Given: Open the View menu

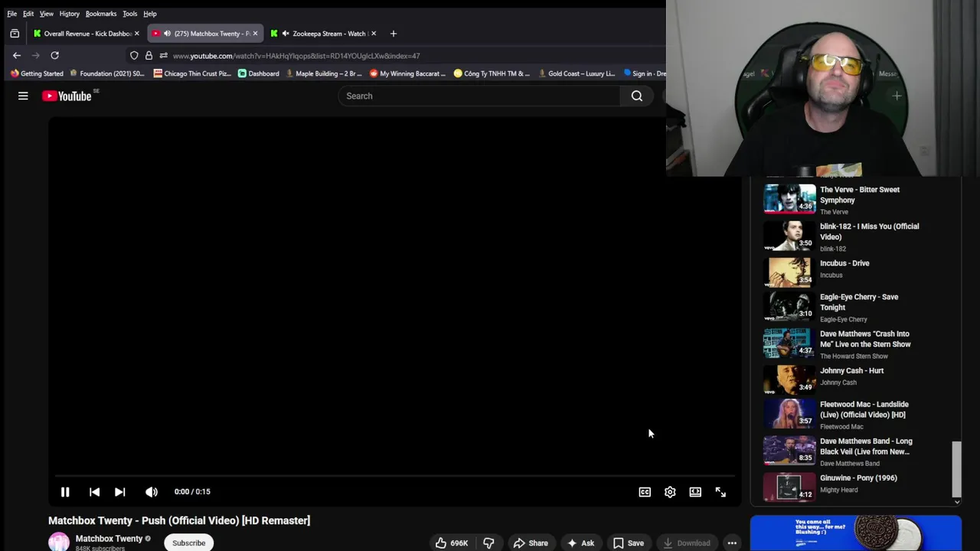Looking at the screenshot, I should pos(47,14).
